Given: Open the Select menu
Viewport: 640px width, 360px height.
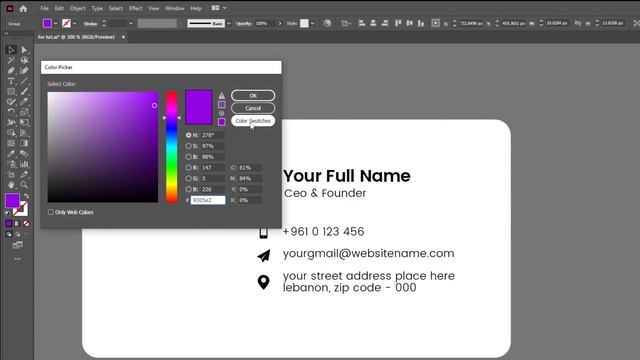Looking at the screenshot, I should (x=116, y=8).
